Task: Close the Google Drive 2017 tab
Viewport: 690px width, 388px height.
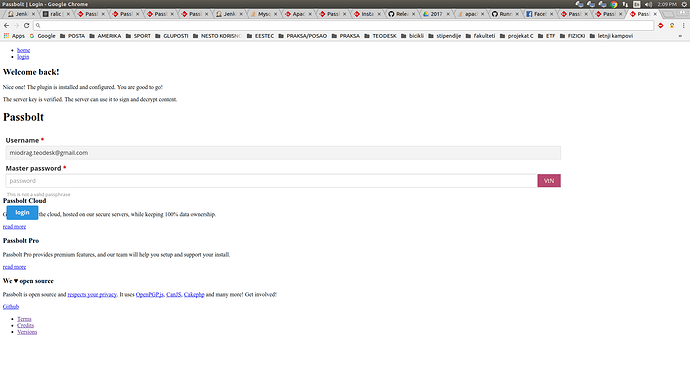Action: (448, 14)
